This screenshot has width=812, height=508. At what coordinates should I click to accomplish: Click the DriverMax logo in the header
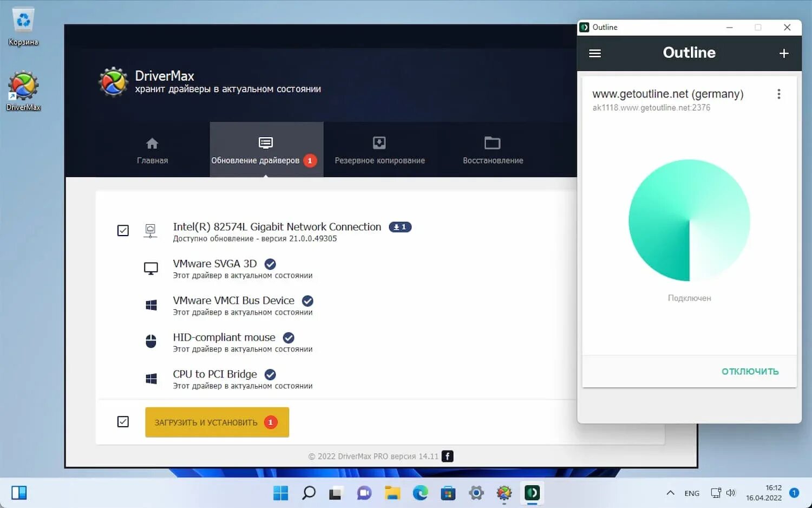[113, 82]
